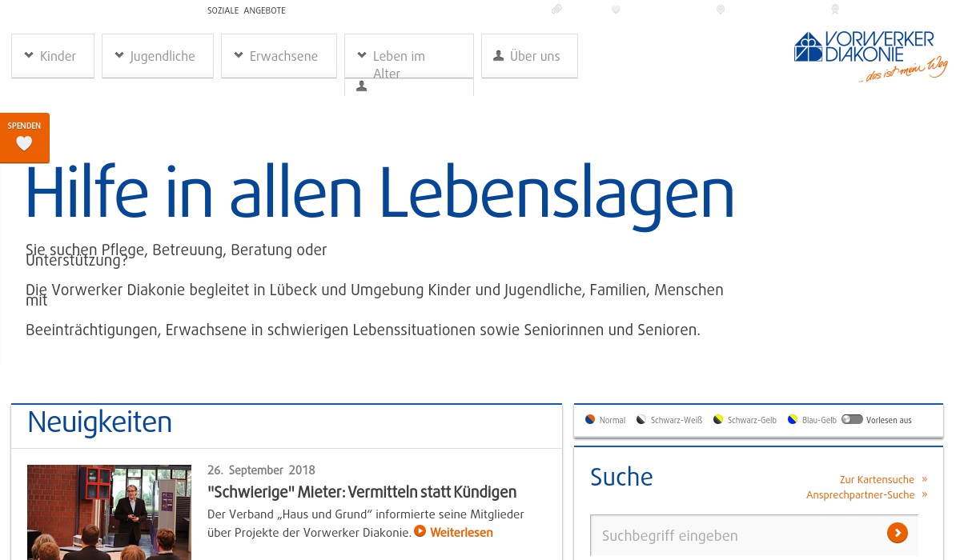Expand the Kinder dropdown menu
Screen dimensions: 968x560
[x=53, y=56]
